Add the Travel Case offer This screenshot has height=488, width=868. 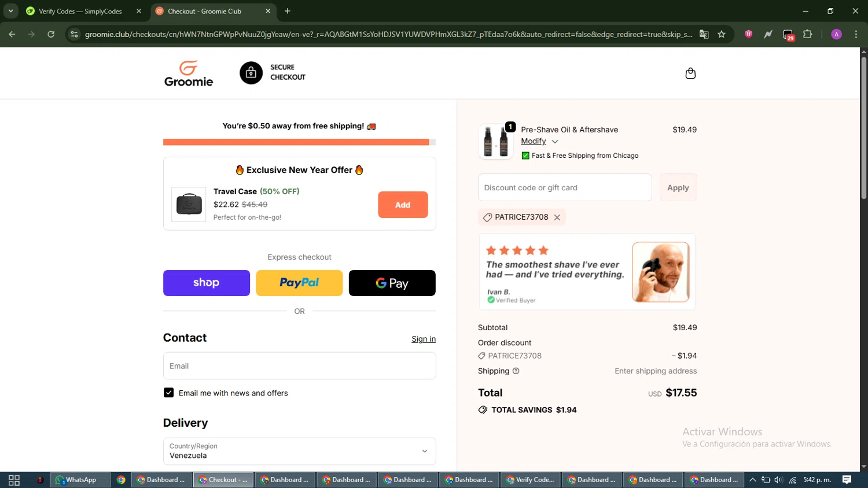[403, 205]
